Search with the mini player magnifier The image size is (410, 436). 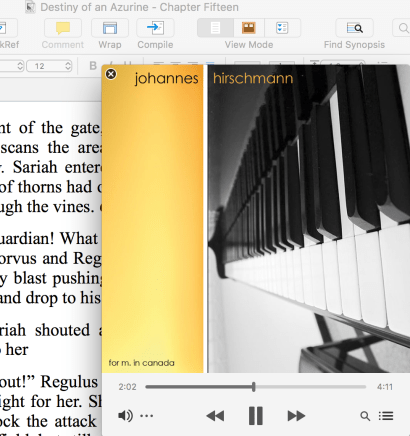point(365,416)
